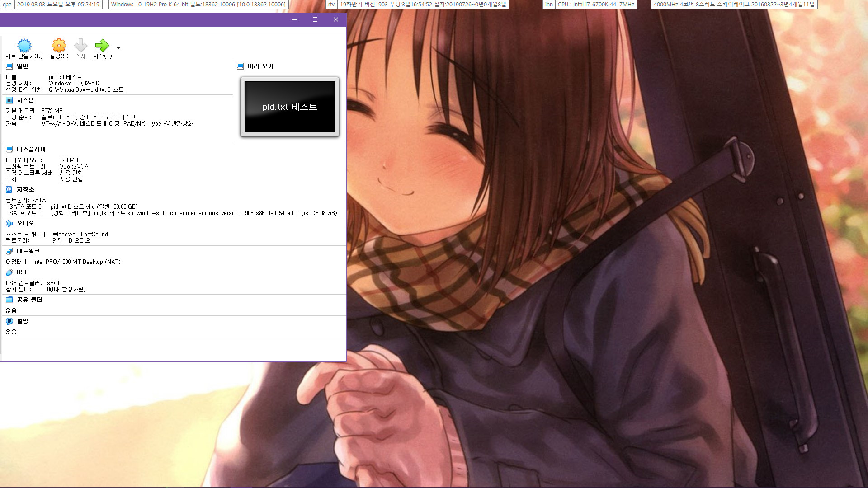
Task: Click the Intel PRO/1000 MT Desktop adapter text
Action: pos(77,262)
